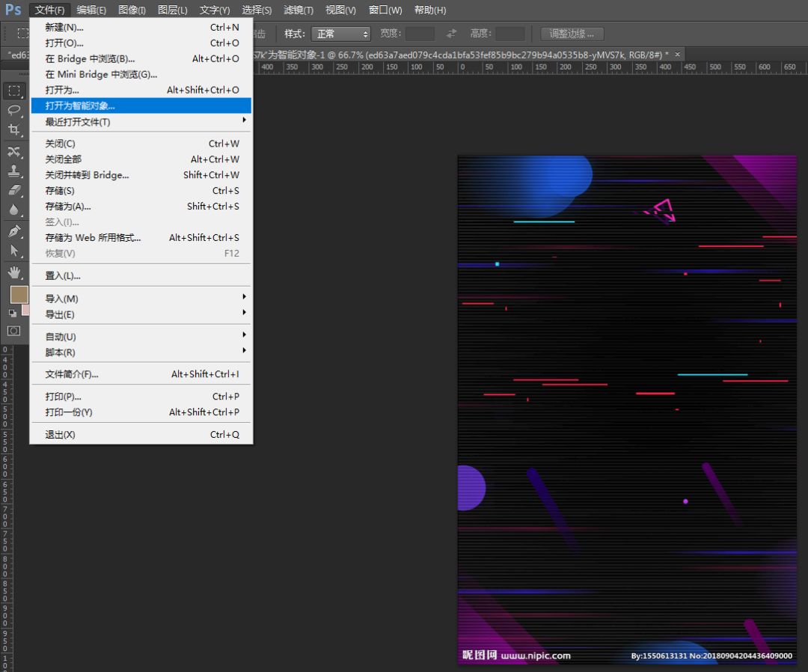Open the 滤镜 menu
808x672 pixels.
point(299,10)
